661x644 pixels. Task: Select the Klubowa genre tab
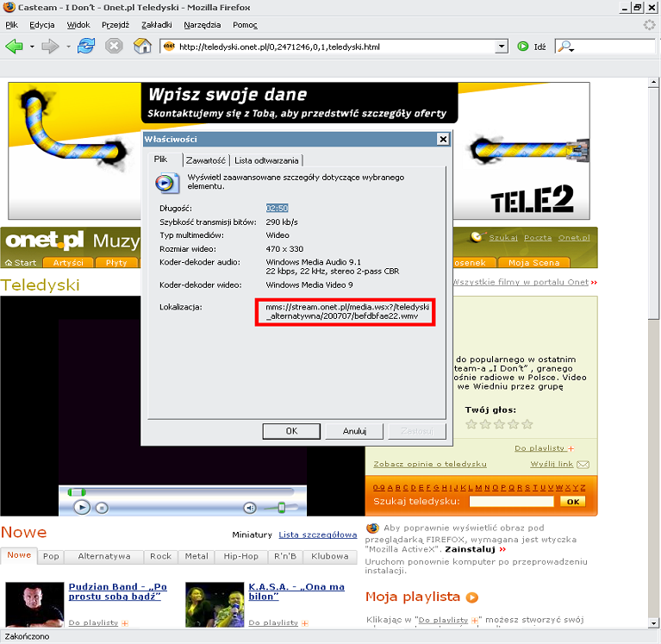pos(330,556)
